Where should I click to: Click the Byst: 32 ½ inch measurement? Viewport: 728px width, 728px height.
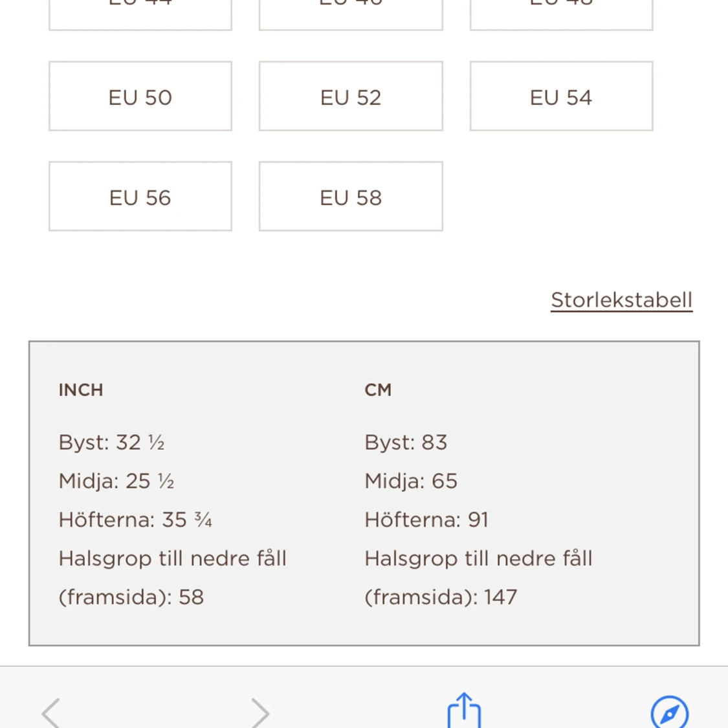(111, 443)
